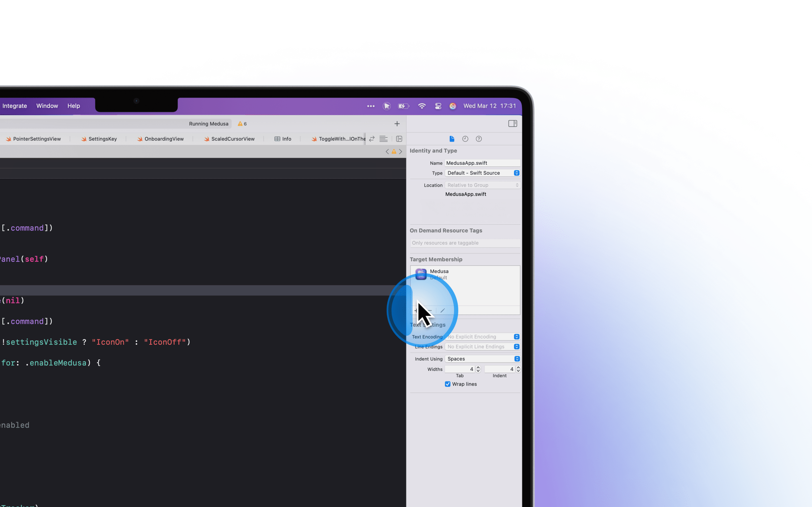Switch to the OnboardingView tab

pyautogui.click(x=160, y=139)
